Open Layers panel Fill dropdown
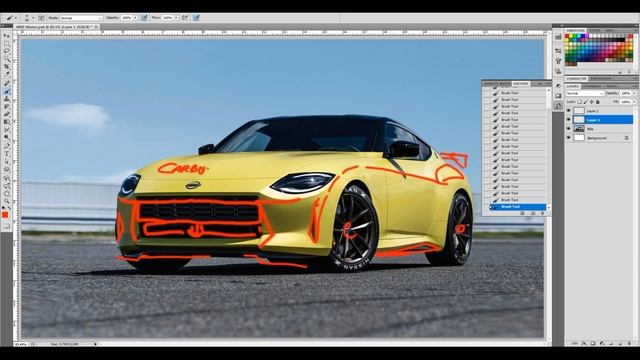The image size is (640, 360). [x=634, y=102]
